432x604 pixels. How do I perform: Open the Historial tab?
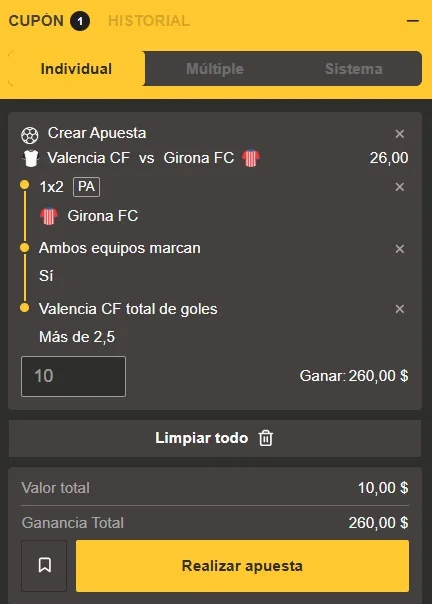[149, 21]
